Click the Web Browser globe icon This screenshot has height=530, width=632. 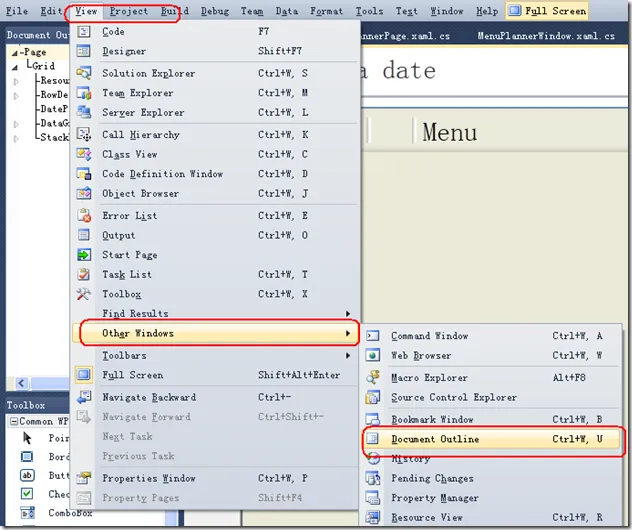[373, 355]
